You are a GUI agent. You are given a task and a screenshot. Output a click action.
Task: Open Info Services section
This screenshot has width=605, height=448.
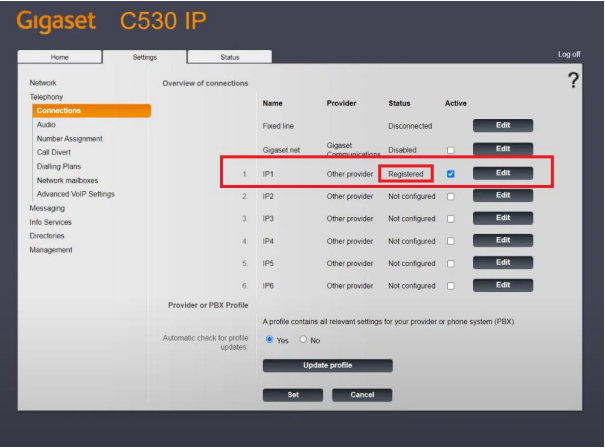click(50, 222)
